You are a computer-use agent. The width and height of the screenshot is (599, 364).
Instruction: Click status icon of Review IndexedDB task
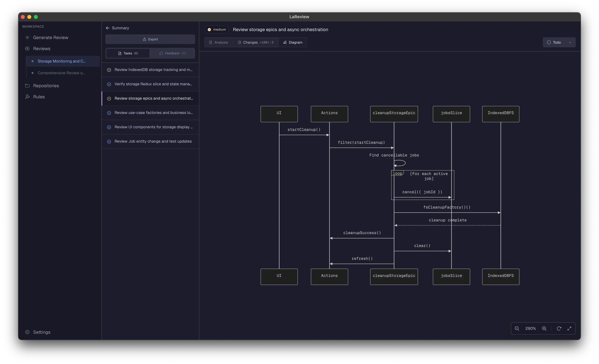(109, 70)
